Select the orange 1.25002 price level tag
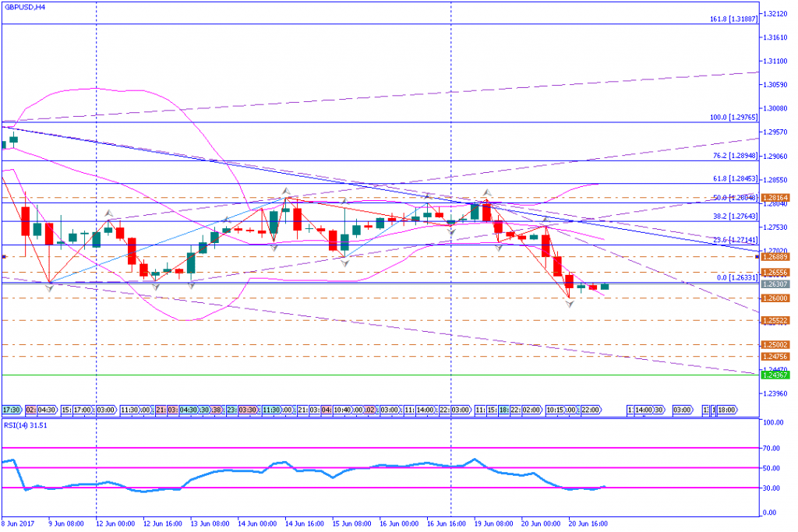 (775, 344)
